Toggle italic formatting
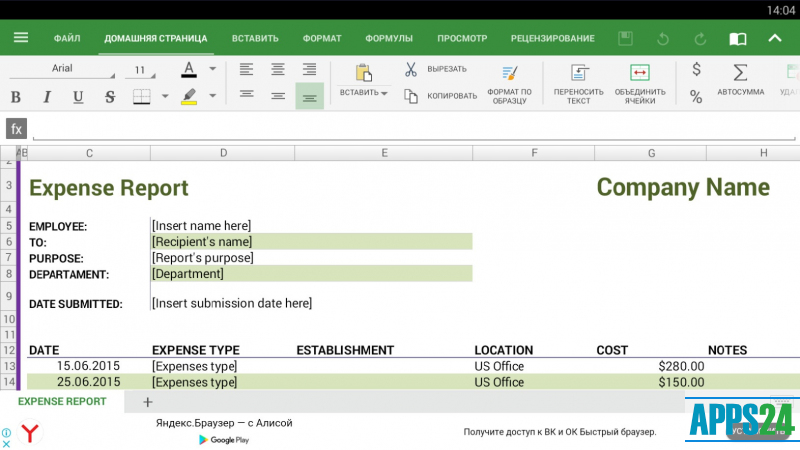Viewport: 800px width, 450px height. [x=46, y=97]
